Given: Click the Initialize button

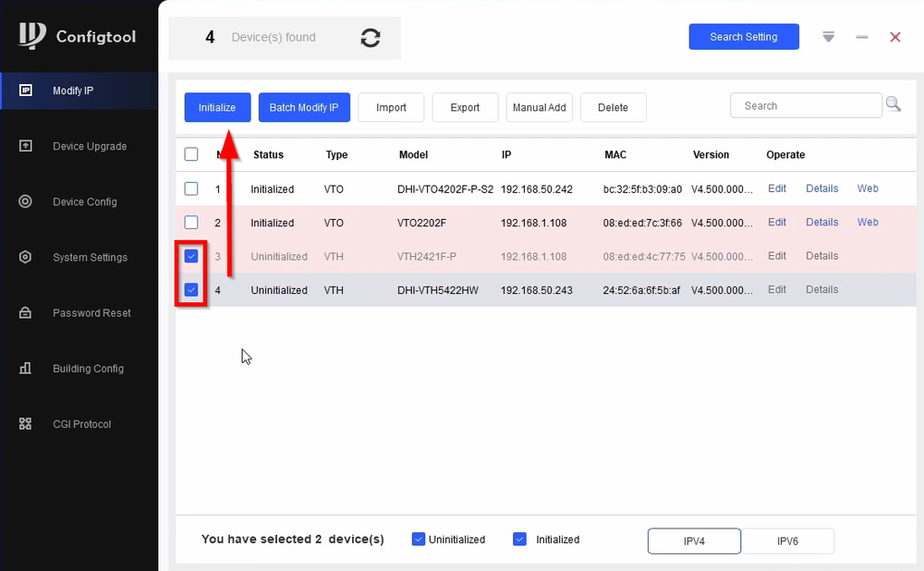Looking at the screenshot, I should 217,107.
